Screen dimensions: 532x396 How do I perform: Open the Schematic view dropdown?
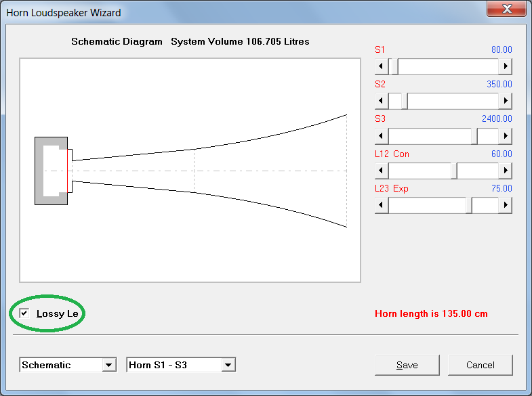[108, 365]
